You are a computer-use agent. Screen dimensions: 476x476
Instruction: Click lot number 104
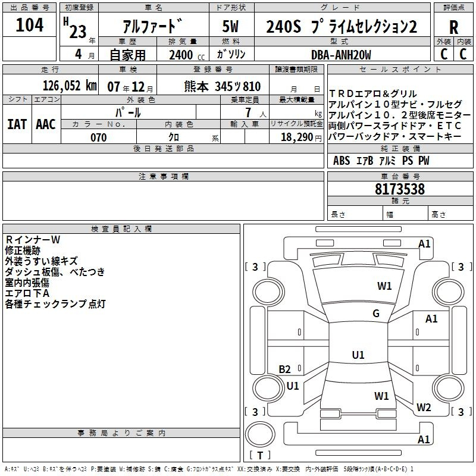[29, 24]
